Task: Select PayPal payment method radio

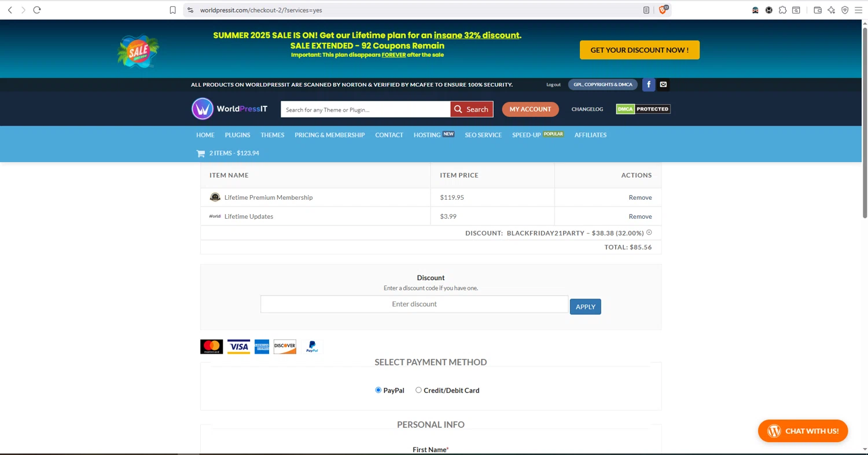Action: coord(378,390)
